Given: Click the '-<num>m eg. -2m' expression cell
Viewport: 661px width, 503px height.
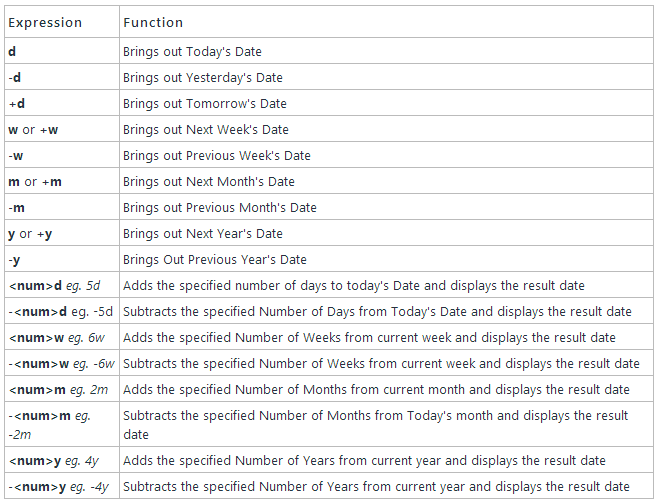Looking at the screenshot, I should pos(62,424).
